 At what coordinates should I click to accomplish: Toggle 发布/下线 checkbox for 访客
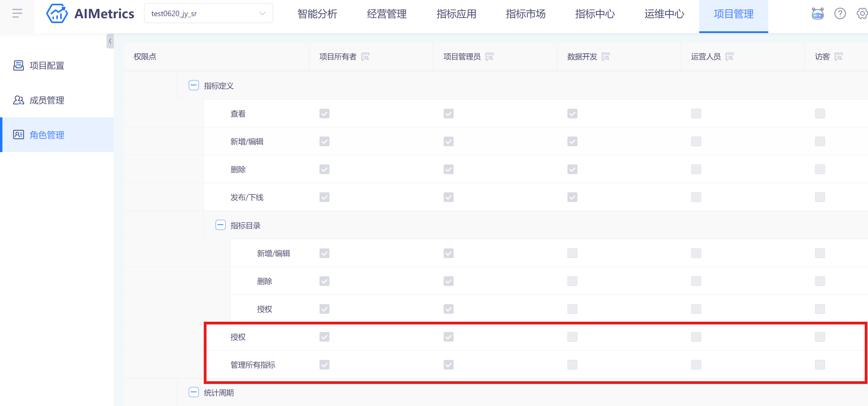[820, 197]
